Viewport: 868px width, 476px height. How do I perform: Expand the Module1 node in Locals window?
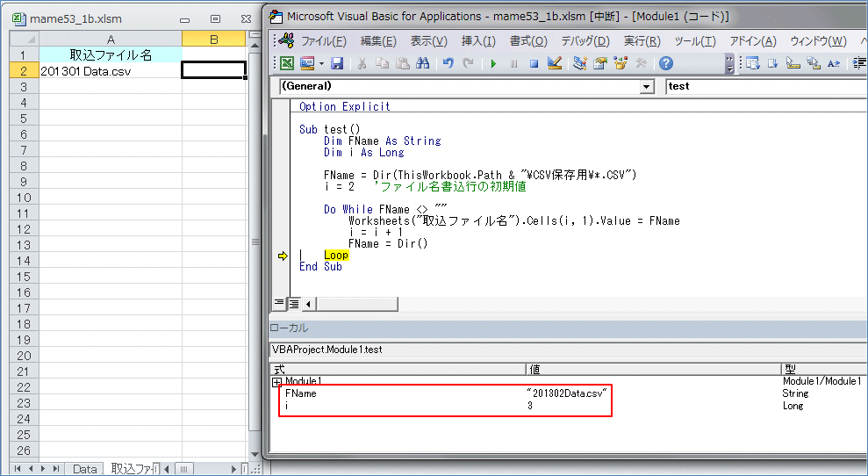[277, 382]
